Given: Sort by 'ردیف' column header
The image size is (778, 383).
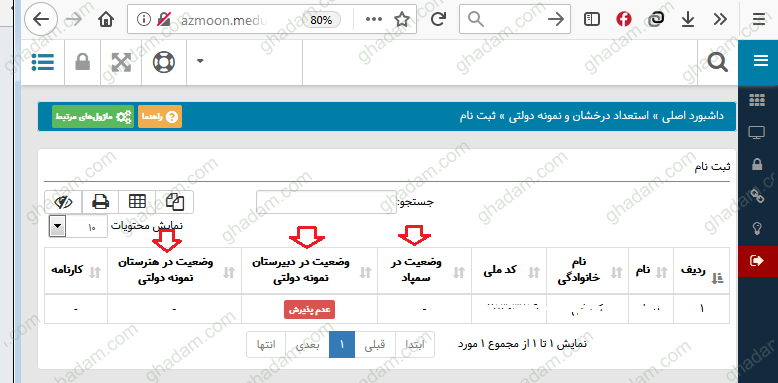Looking at the screenshot, I should (x=701, y=272).
